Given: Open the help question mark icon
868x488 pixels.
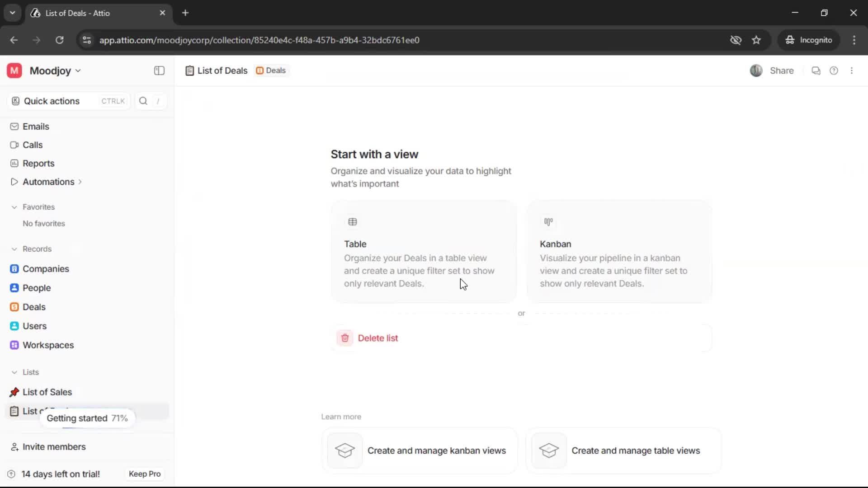Looking at the screenshot, I should (834, 70).
